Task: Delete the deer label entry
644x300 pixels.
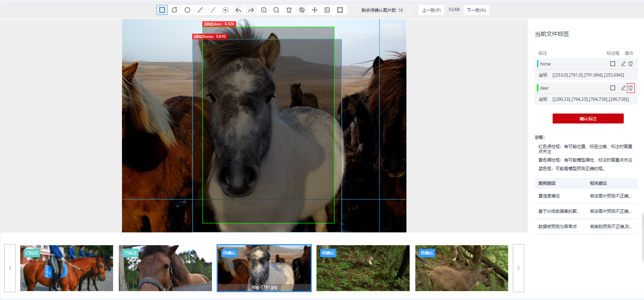Action: click(630, 88)
